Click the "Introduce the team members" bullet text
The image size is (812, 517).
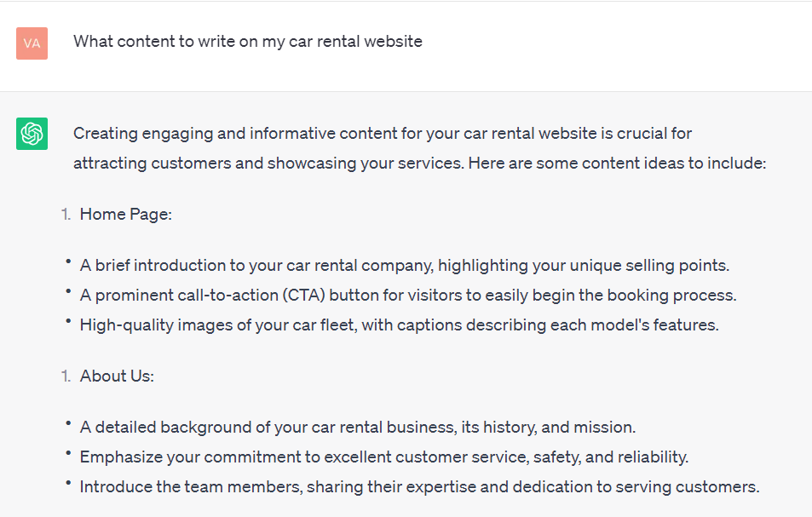419,487
